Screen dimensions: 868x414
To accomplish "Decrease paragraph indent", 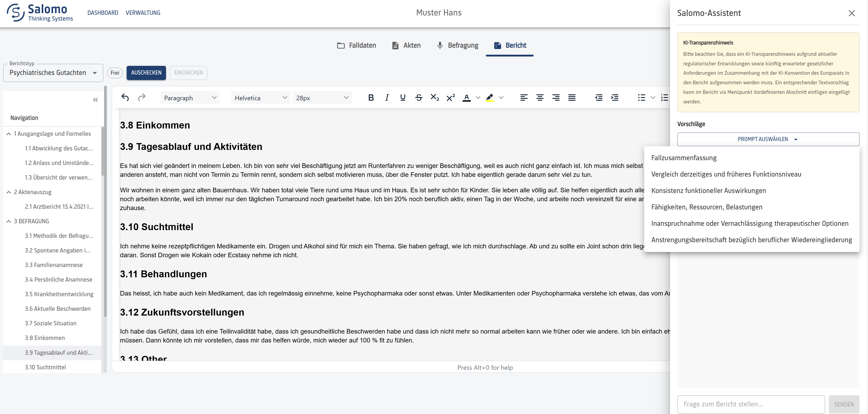I will [x=599, y=98].
